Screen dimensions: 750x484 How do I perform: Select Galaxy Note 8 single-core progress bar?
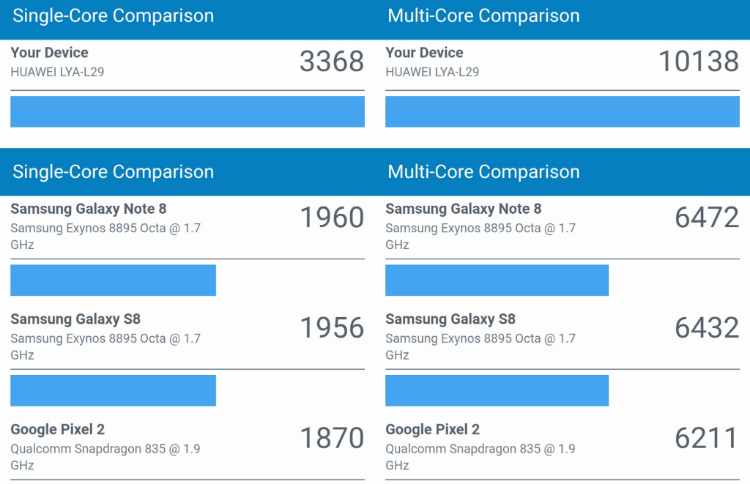tap(113, 280)
